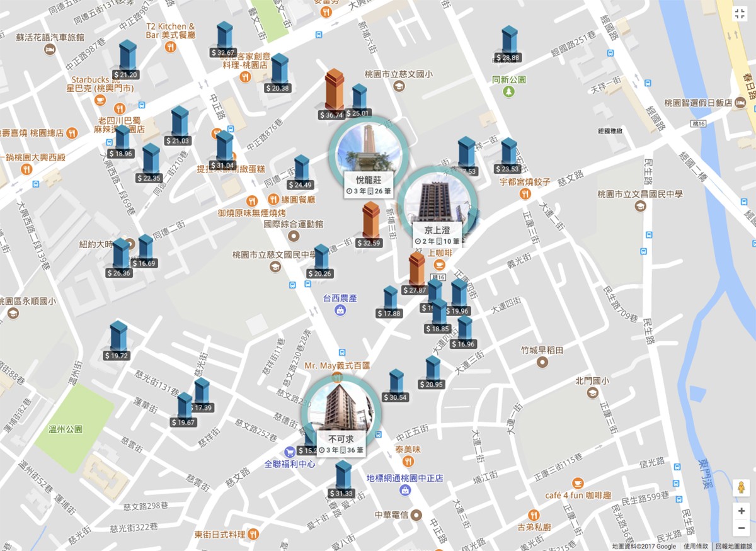Pick the building marker priced $20.38
The height and width of the screenshot is (551, 756).
[x=278, y=74]
